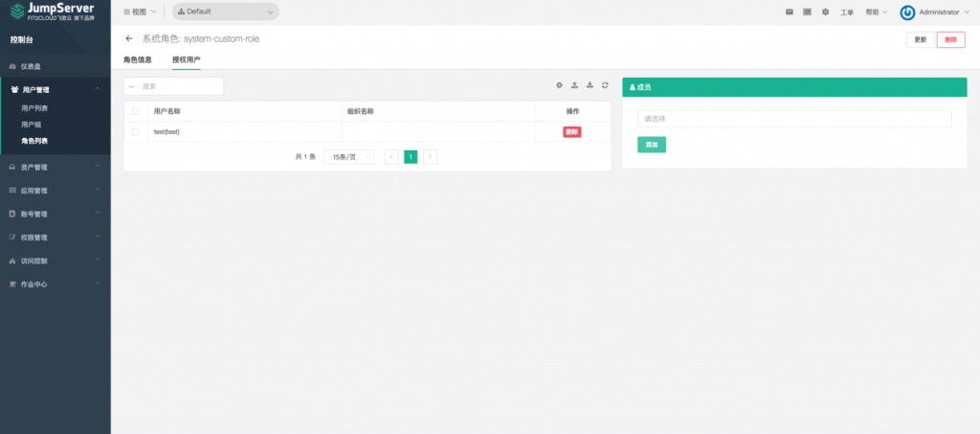
Task: Select page 1 in pagination
Action: (x=411, y=157)
